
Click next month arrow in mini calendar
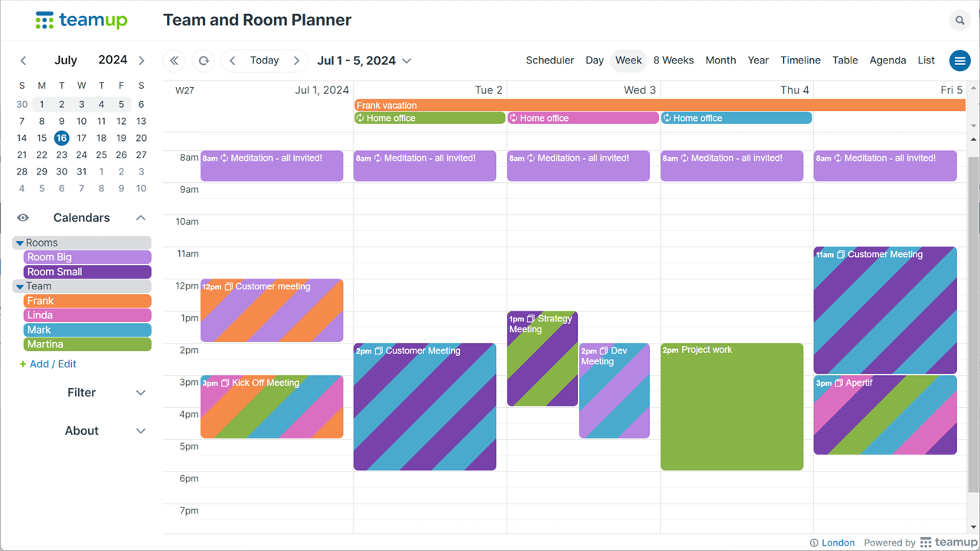[x=142, y=60]
